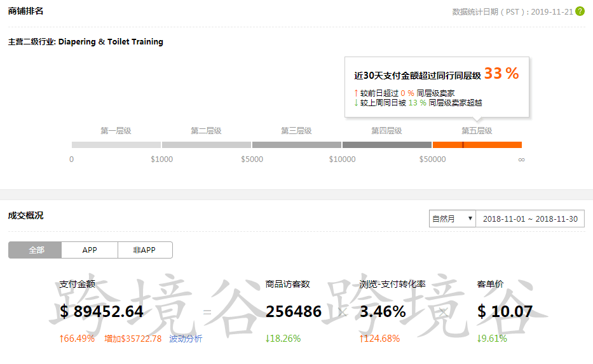Viewport: 593px width, 364px height.
Task: Click the ↑124.68% conversion change
Action: pos(379,339)
